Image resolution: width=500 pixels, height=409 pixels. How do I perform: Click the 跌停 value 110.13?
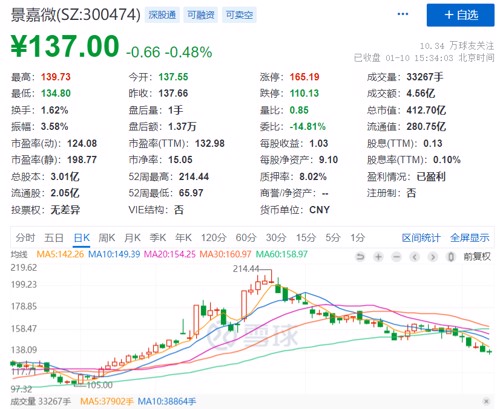pyautogui.click(x=304, y=93)
